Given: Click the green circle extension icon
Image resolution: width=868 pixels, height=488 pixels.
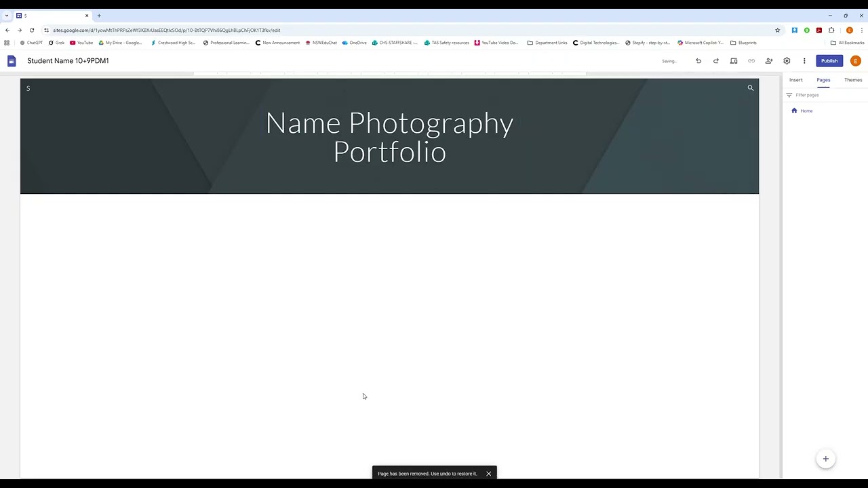Looking at the screenshot, I should [807, 30].
